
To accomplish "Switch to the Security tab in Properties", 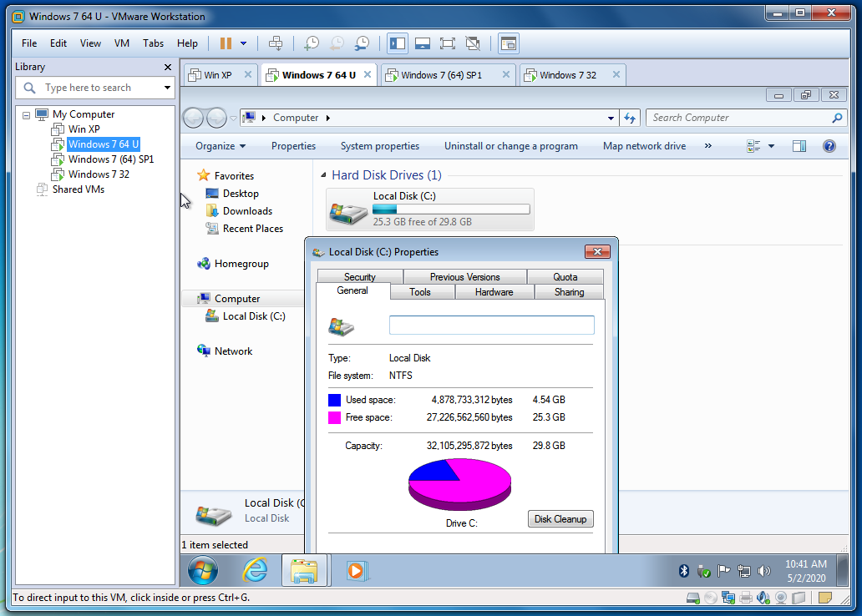I will [360, 276].
